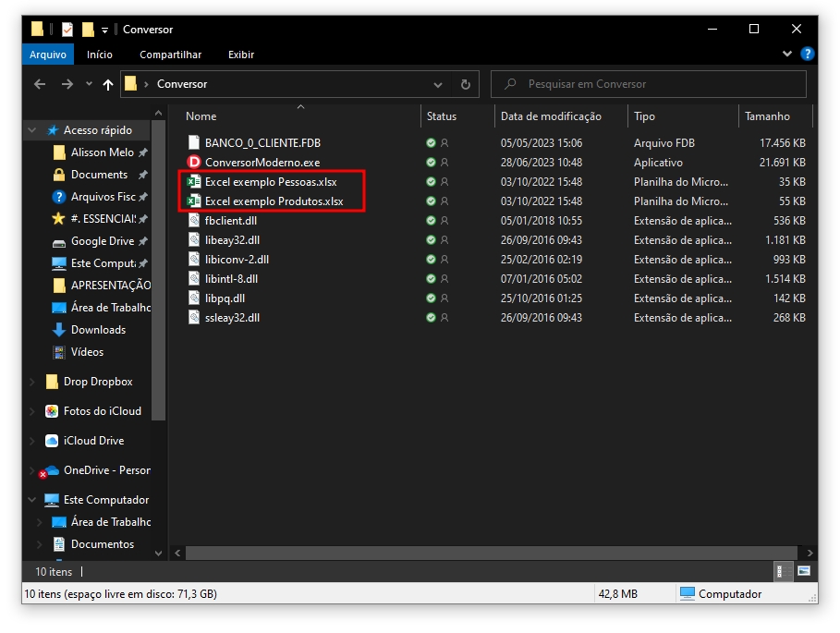Switch to large thumbnails view icon
The width and height of the screenshot is (840, 633).
pyautogui.click(x=804, y=571)
